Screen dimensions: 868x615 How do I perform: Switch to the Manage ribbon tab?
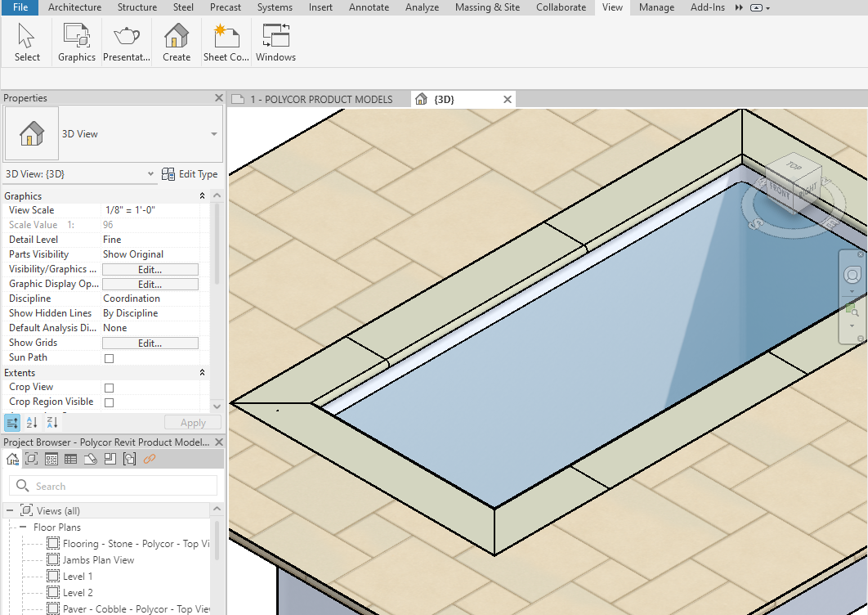656,7
